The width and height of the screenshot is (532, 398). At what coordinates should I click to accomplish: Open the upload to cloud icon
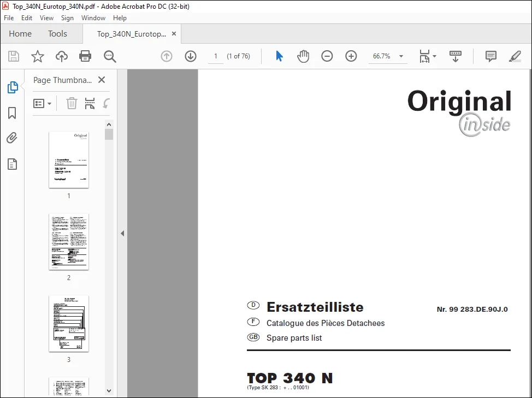pyautogui.click(x=61, y=56)
